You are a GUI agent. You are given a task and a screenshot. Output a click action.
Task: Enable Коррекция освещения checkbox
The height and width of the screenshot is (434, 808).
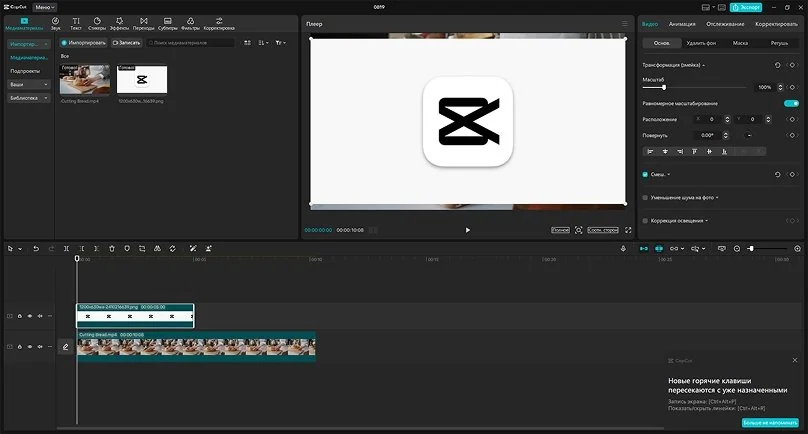(645, 221)
